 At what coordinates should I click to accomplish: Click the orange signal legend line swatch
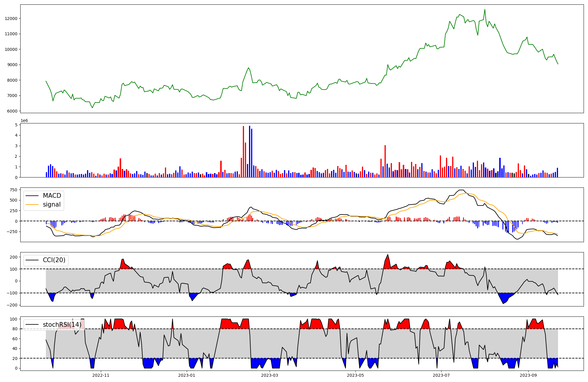(32, 205)
